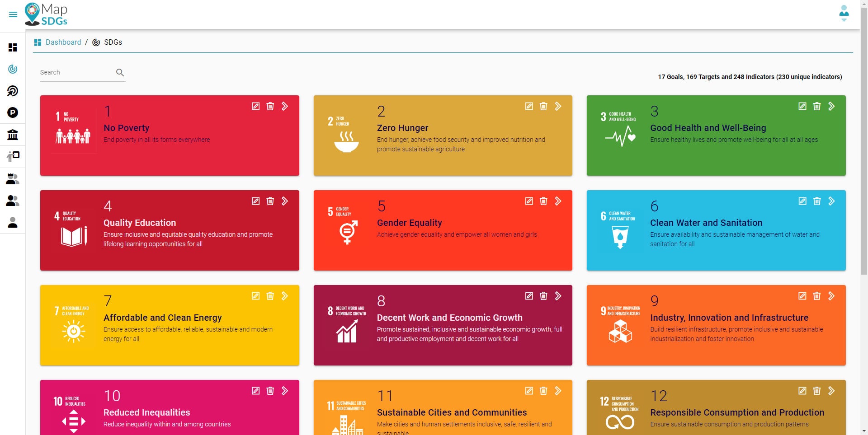Viewport: 868px width, 435px height.
Task: Delete the Zero Hunger goal
Action: pos(543,106)
